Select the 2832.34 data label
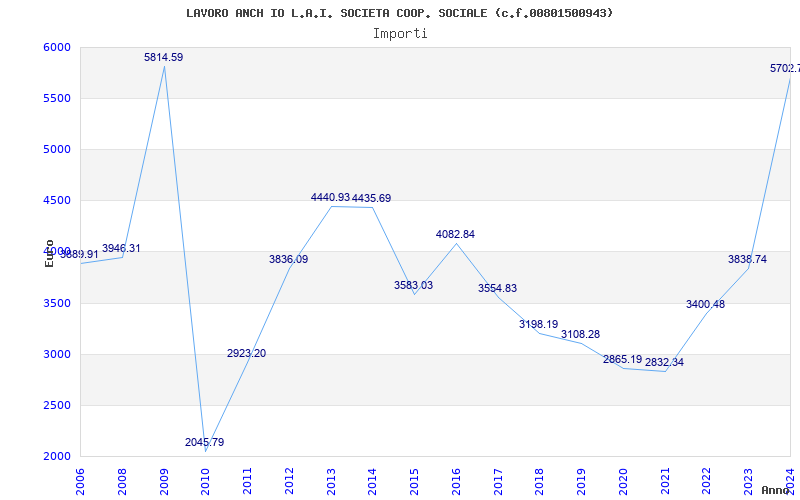 [x=664, y=363]
